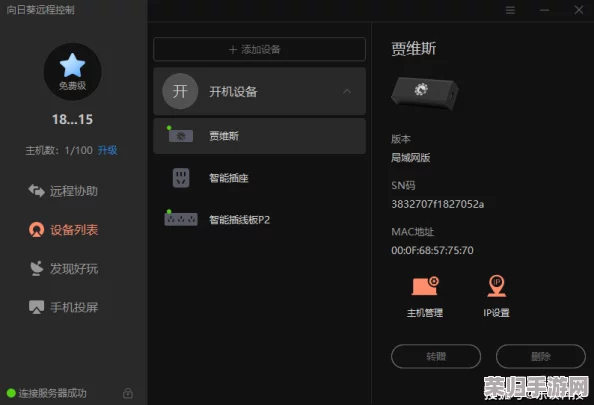Click the MAC address 00:0F:68:57:75:70
The width and height of the screenshot is (594, 405).
click(x=432, y=250)
